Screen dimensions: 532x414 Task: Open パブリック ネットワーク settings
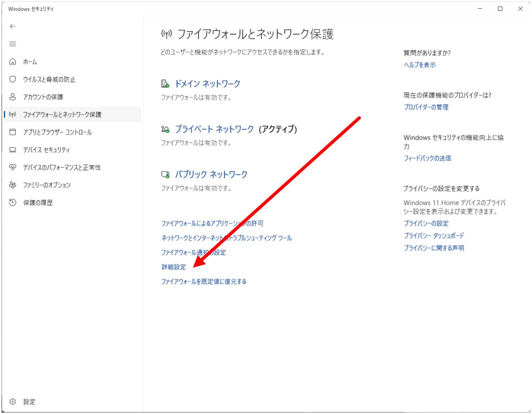211,174
